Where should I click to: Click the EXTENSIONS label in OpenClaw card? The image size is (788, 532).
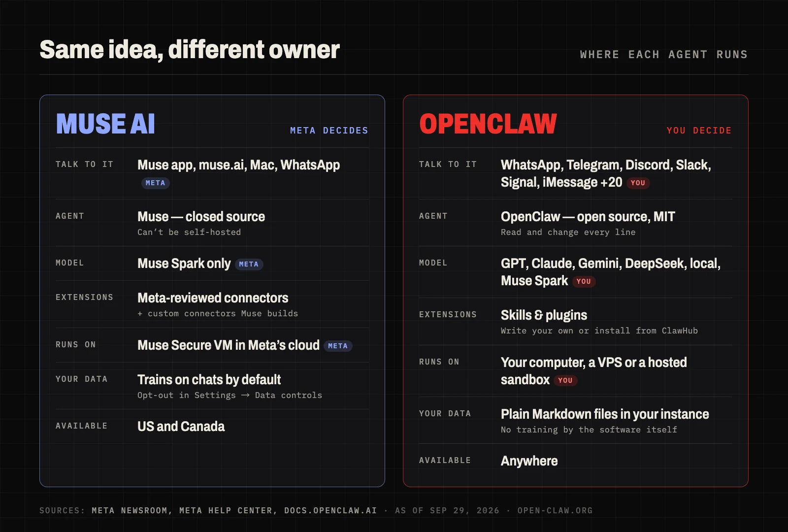point(448,315)
